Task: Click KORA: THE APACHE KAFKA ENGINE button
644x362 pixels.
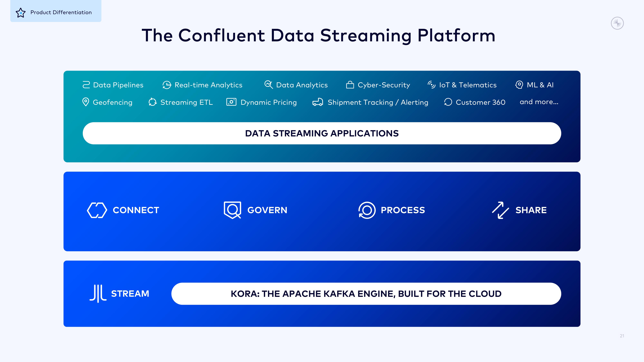Action: tap(366, 293)
